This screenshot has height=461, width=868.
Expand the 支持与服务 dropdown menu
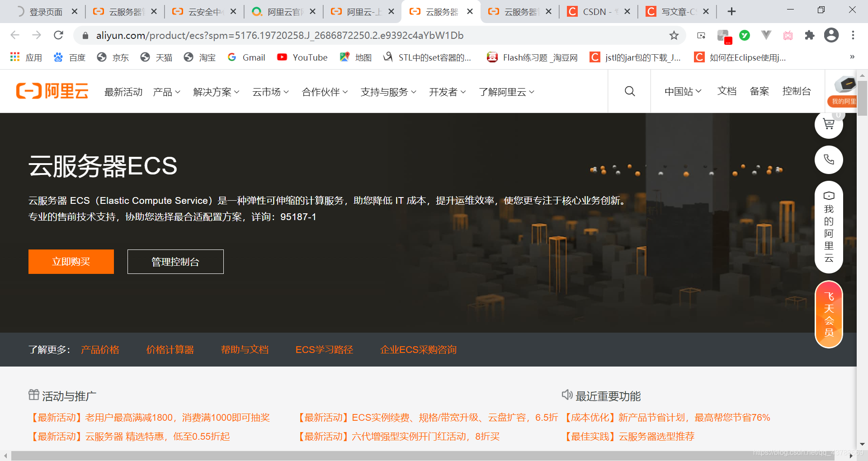388,92
